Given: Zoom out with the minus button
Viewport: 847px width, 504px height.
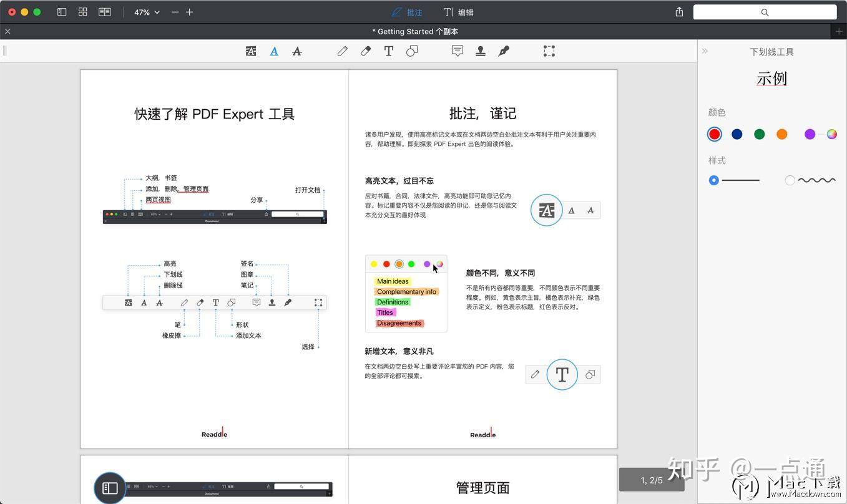Looking at the screenshot, I should click(175, 12).
